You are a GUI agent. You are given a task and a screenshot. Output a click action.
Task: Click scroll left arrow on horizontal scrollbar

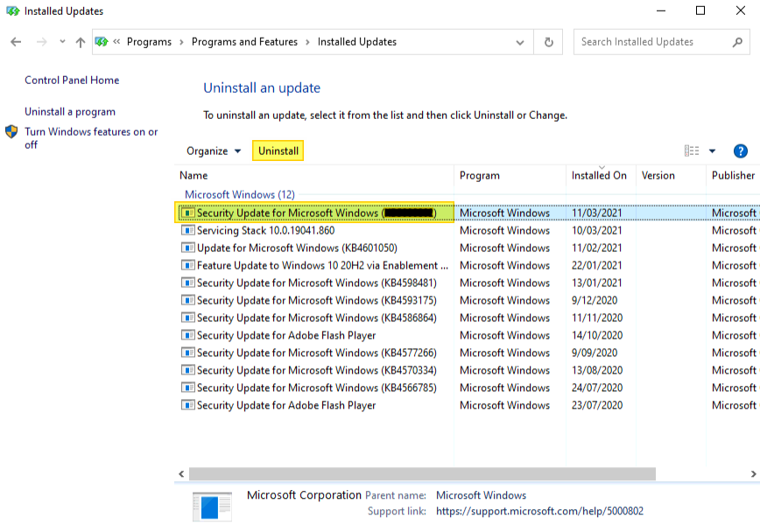(181, 474)
